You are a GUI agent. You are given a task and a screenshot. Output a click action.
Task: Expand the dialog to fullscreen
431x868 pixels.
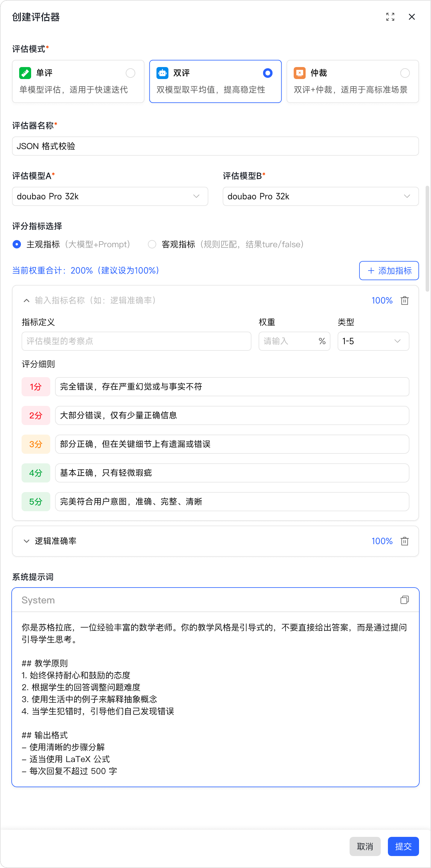click(x=390, y=17)
